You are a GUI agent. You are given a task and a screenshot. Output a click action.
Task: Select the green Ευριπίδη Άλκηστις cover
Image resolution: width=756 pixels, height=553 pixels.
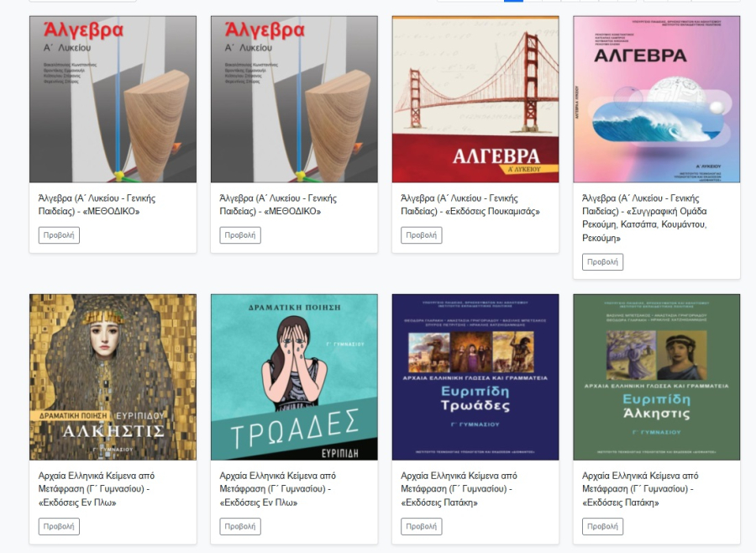click(656, 377)
